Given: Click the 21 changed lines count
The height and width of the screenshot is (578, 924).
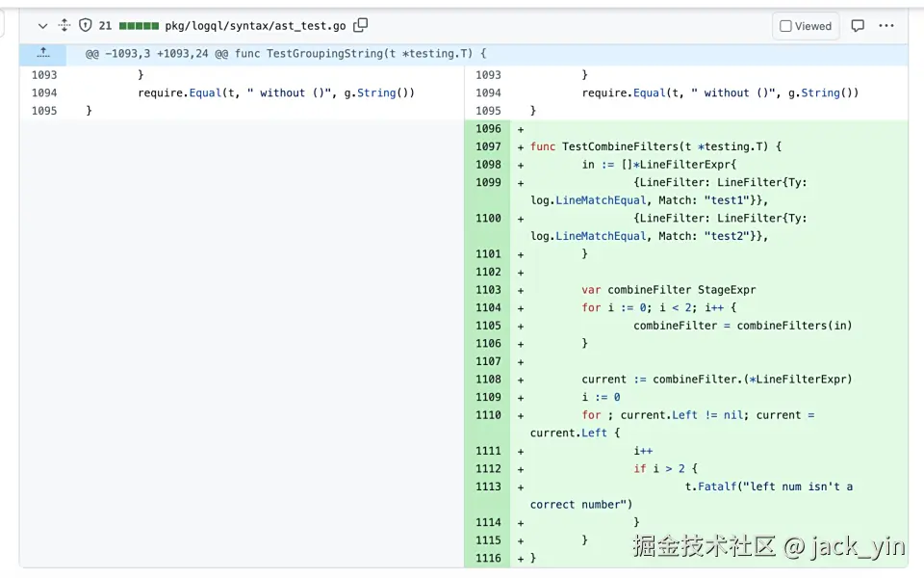Looking at the screenshot, I should (105, 26).
